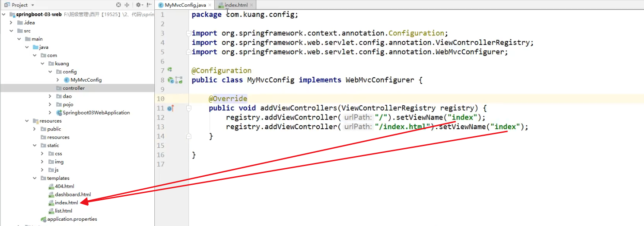Click the urlPath hint on line 12

pyautogui.click(x=358, y=117)
